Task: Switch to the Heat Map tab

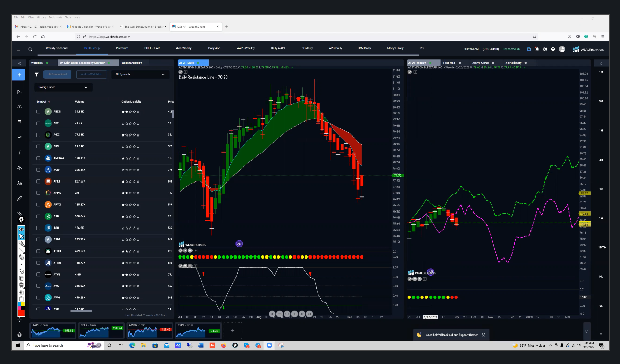Action: click(449, 63)
